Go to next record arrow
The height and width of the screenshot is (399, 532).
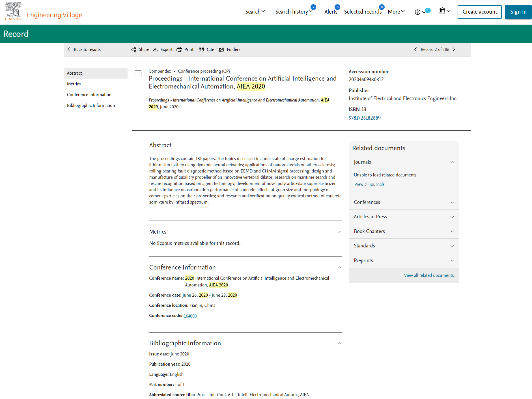pyautogui.click(x=454, y=49)
